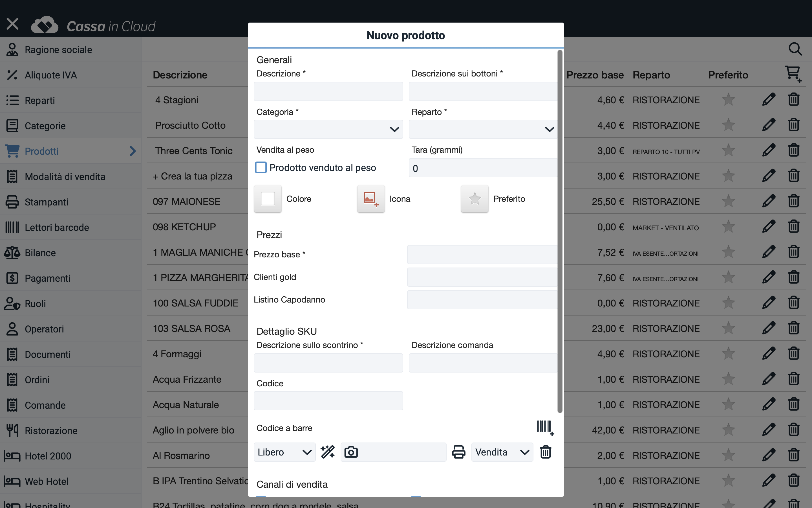The height and width of the screenshot is (508, 812).
Task: Delete Al Rosmarino trash icon
Action: click(x=794, y=455)
